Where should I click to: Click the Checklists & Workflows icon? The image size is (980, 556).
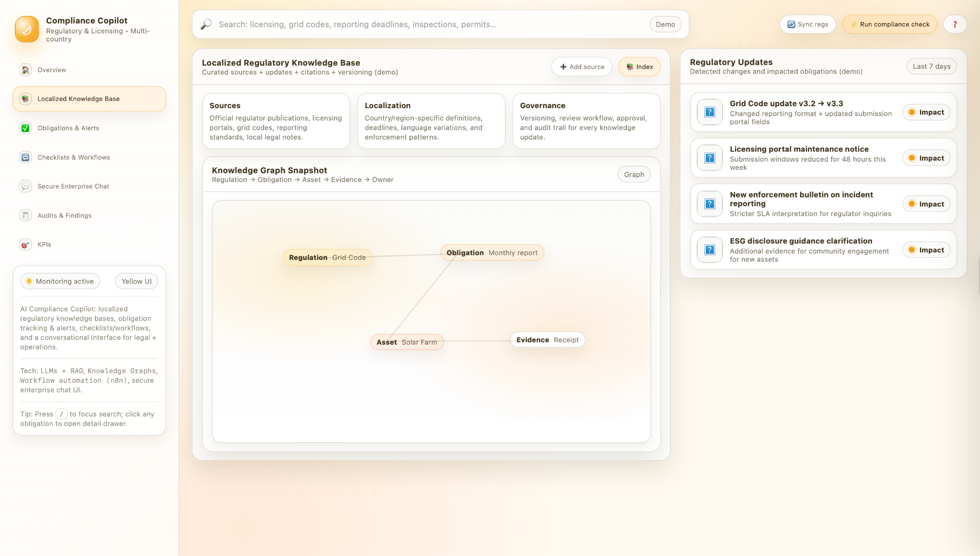(x=25, y=157)
